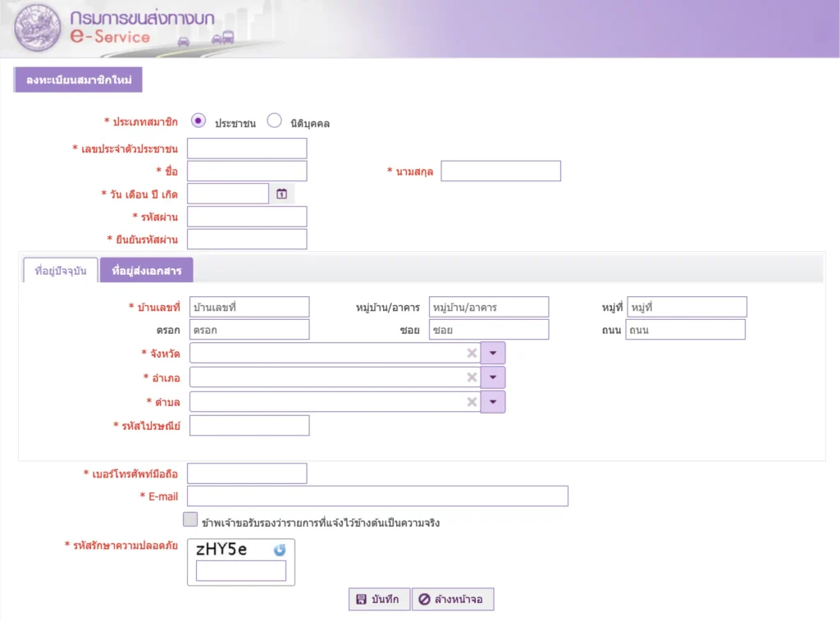Image resolution: width=840 pixels, height=621 pixels.
Task: Select the นิติบุคคล member type radio
Action: pyautogui.click(x=274, y=121)
